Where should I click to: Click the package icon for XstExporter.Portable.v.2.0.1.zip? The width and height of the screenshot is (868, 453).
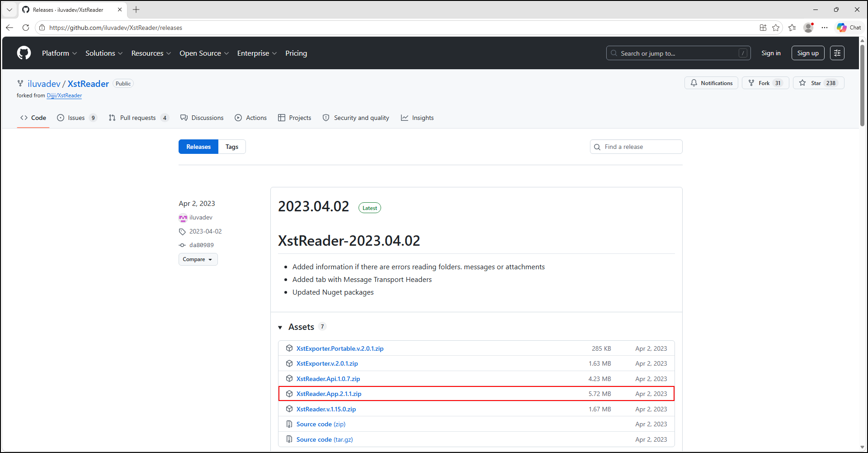pyautogui.click(x=289, y=348)
